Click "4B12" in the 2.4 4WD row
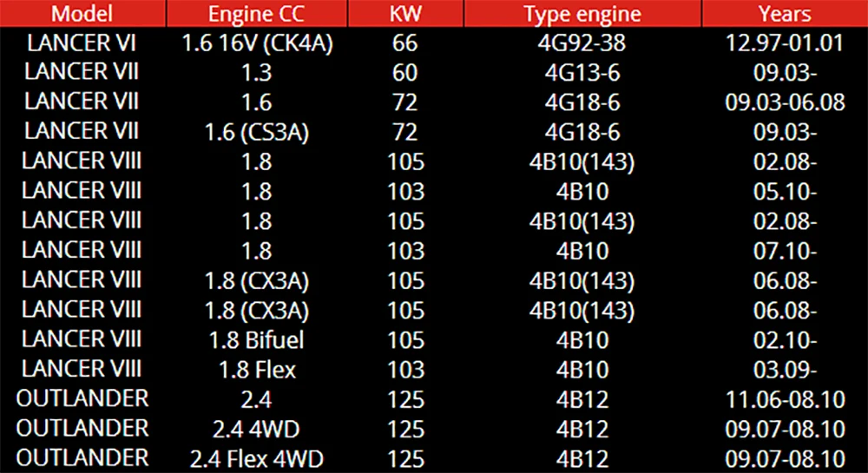The image size is (868, 473). tap(582, 430)
